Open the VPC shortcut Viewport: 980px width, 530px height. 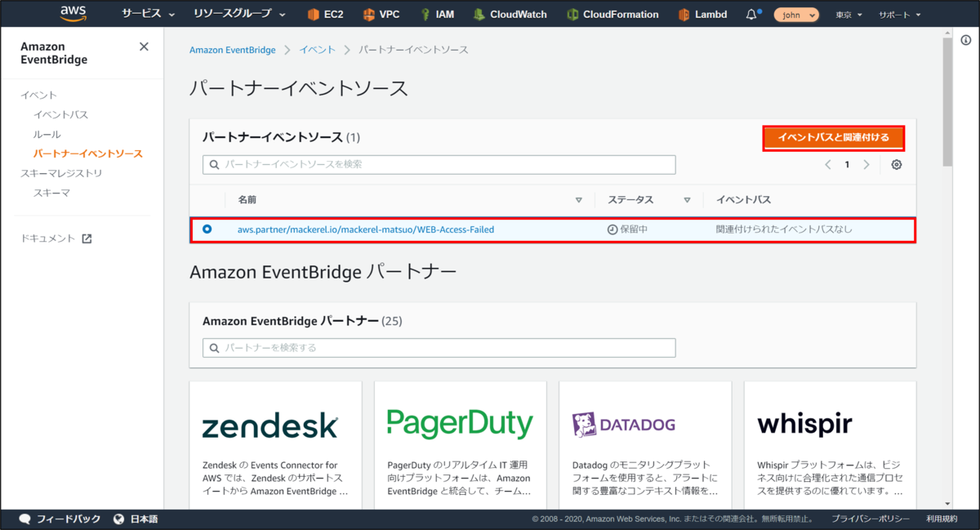(x=382, y=15)
